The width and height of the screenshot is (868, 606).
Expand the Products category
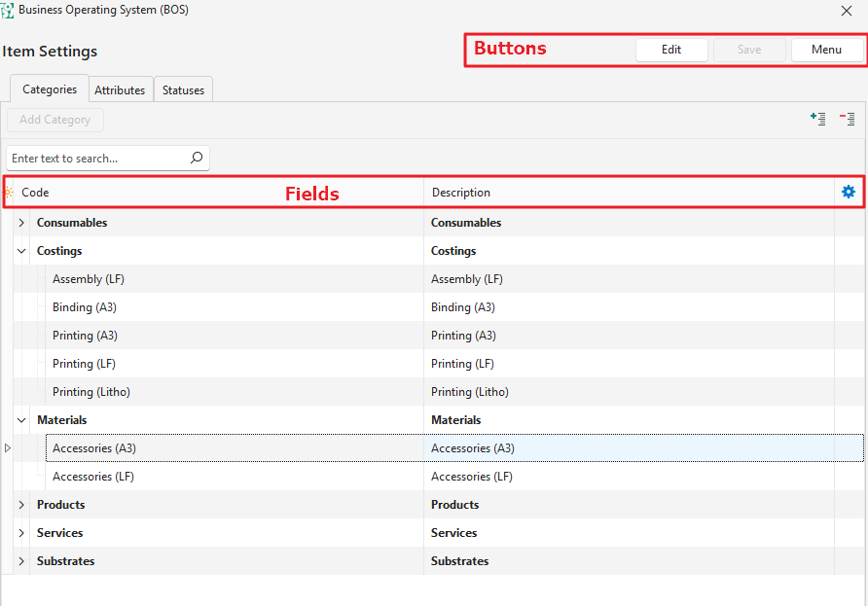(21, 505)
